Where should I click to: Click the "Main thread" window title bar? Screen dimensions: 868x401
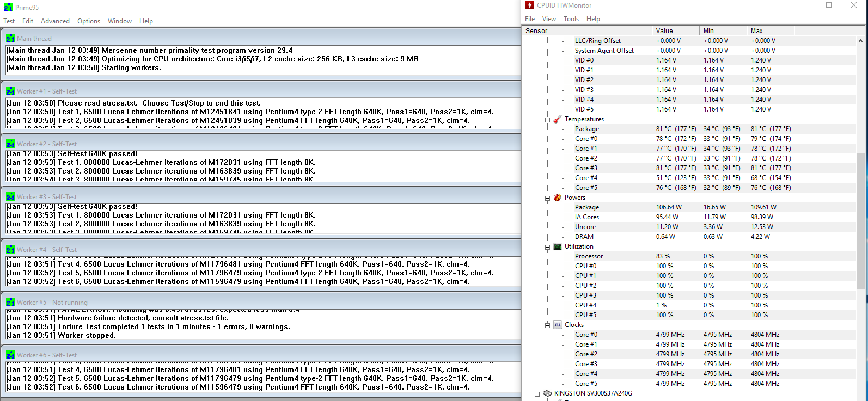pyautogui.click(x=261, y=39)
